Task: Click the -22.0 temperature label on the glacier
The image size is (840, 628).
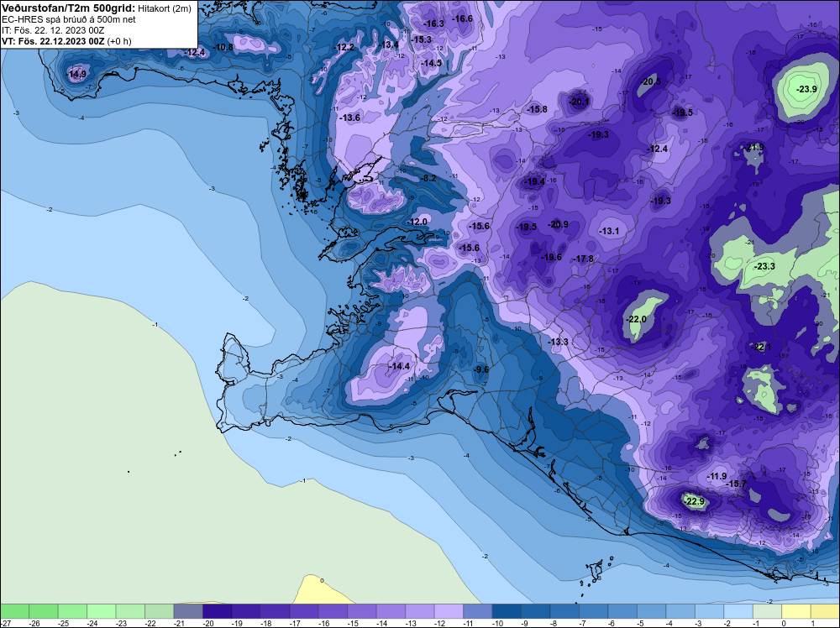Action: pyautogui.click(x=637, y=319)
